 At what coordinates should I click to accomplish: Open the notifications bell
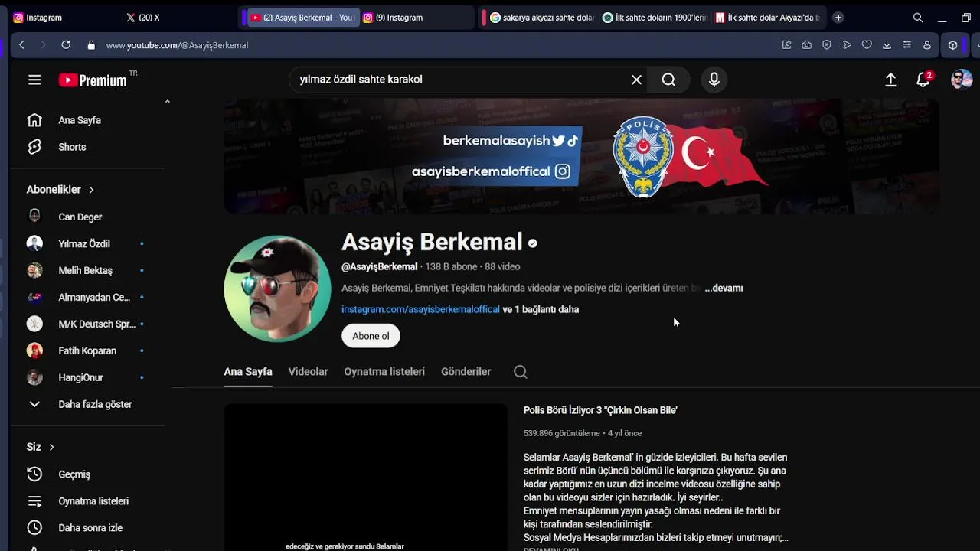coord(924,80)
